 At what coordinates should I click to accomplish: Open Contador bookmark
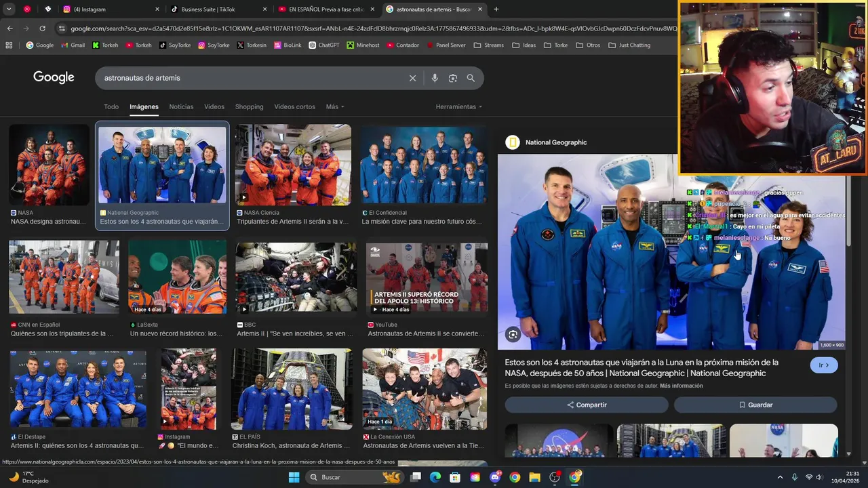coord(403,45)
